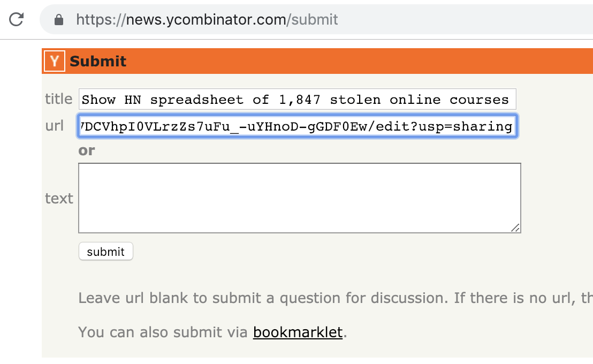Click the 'url' field label
This screenshot has height=364, width=593.
[55, 126]
